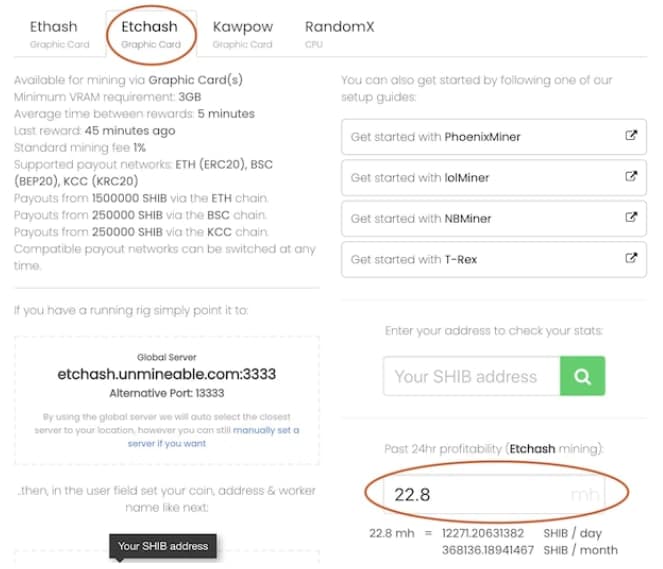Click the Alternative Port 13333 text
This screenshot has width=663, height=569.
166,393
